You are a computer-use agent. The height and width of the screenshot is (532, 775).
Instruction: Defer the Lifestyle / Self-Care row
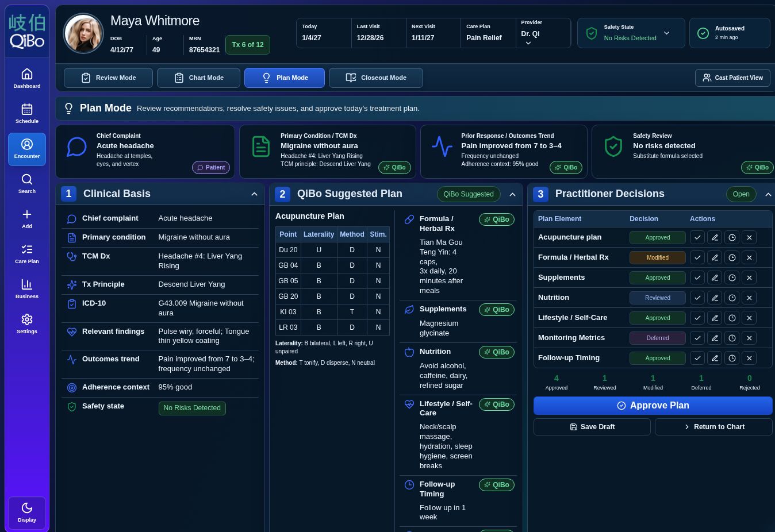point(732,318)
